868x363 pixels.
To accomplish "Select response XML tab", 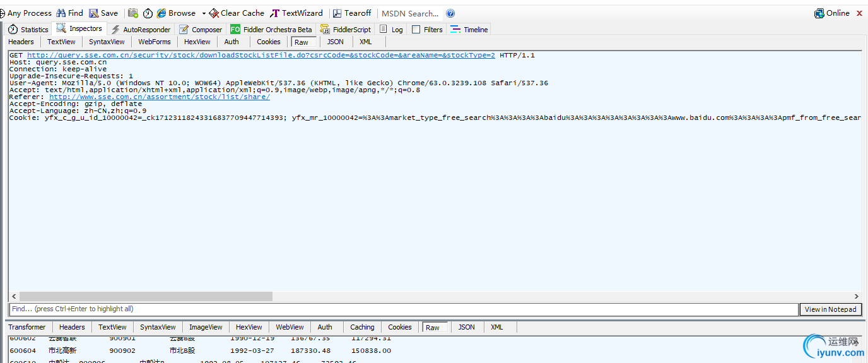I will click(497, 327).
